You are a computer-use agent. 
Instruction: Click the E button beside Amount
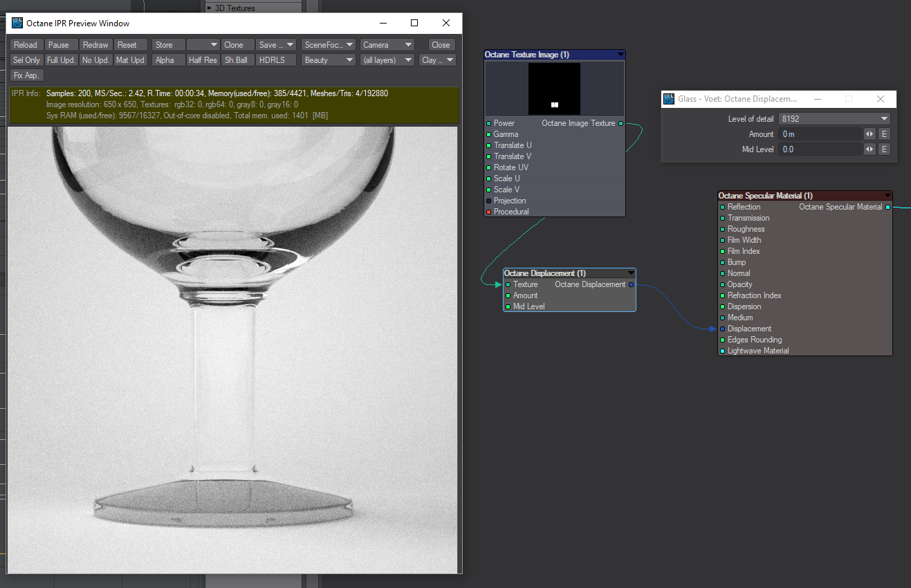click(884, 134)
